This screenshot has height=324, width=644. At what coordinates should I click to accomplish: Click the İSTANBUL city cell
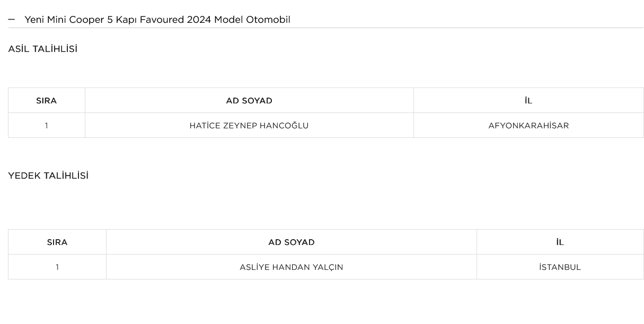point(560,267)
